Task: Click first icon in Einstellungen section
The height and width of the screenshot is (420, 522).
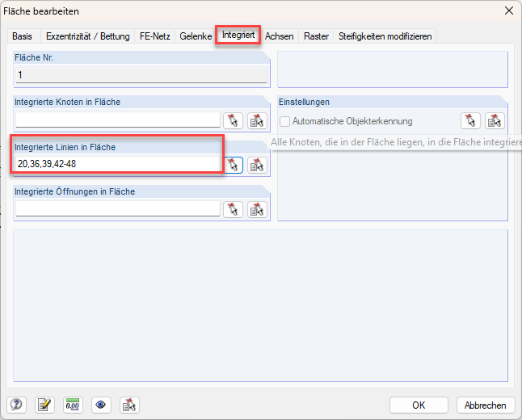Action: 470,121
